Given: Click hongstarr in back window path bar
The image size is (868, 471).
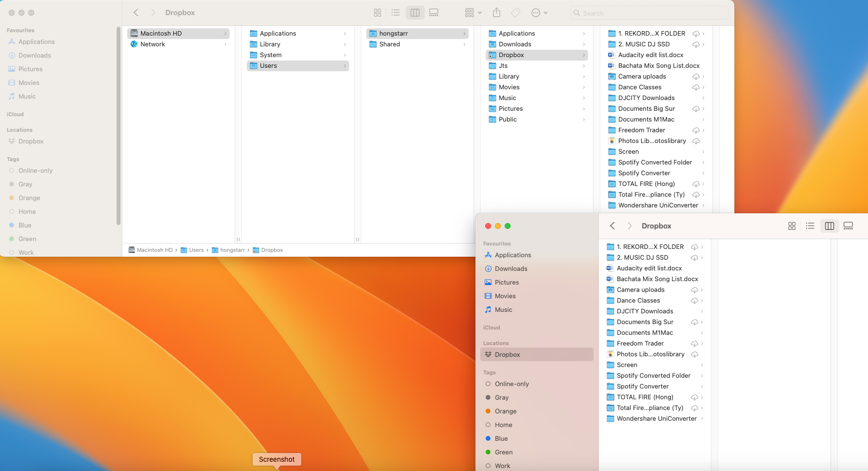Looking at the screenshot, I should 229,250.
